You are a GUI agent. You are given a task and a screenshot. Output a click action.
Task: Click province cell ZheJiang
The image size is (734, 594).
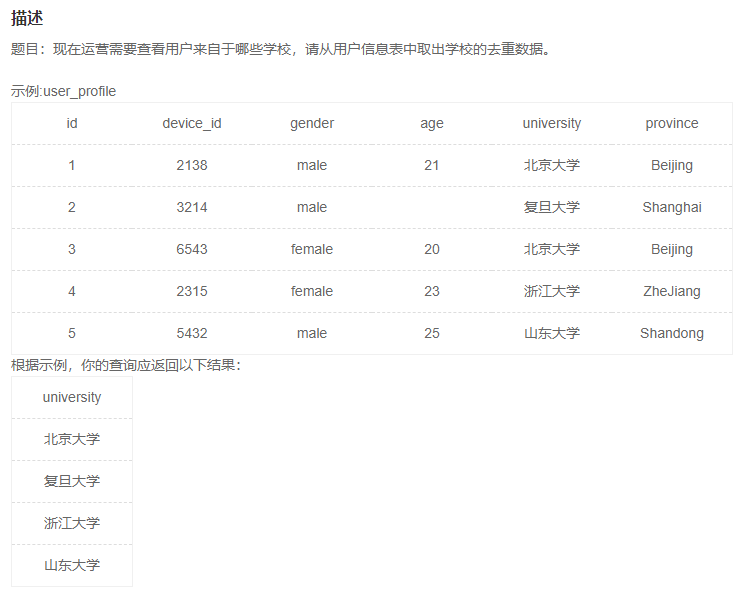click(672, 292)
